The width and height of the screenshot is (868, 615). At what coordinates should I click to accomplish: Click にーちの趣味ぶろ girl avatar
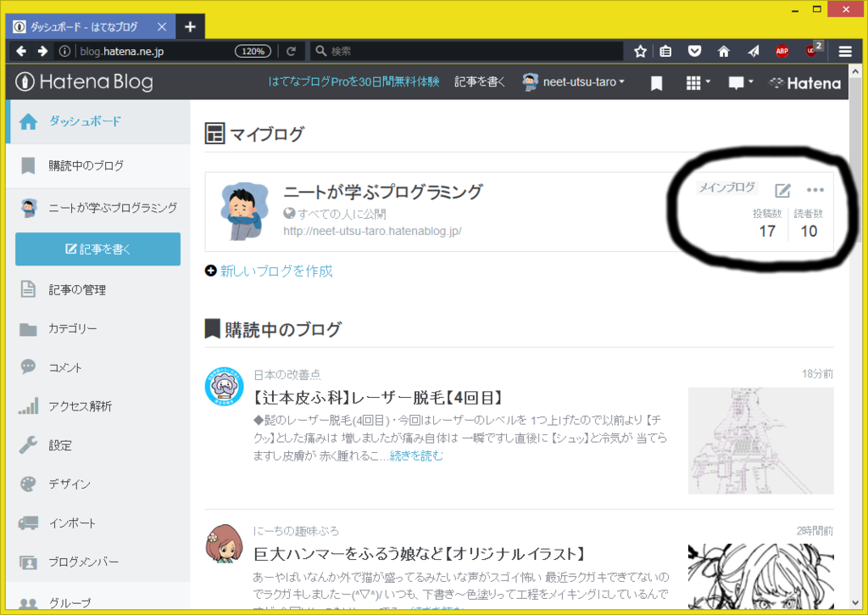point(224,544)
